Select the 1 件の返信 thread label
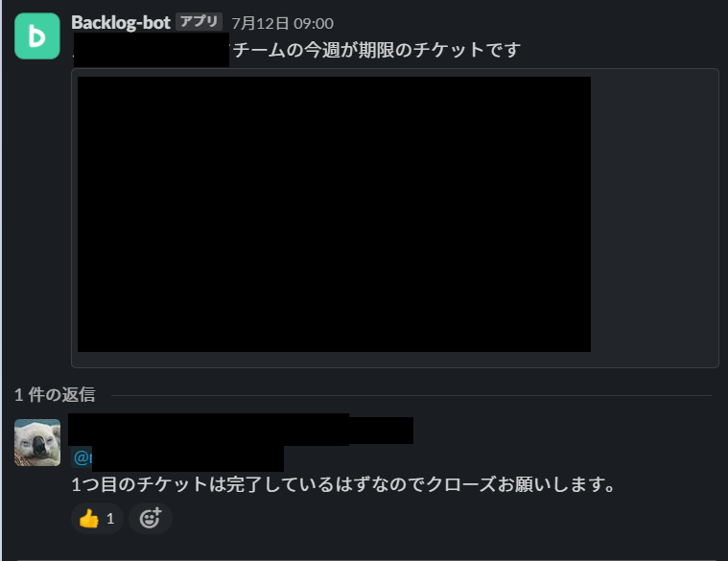This screenshot has height=561, width=728. pyautogui.click(x=55, y=395)
